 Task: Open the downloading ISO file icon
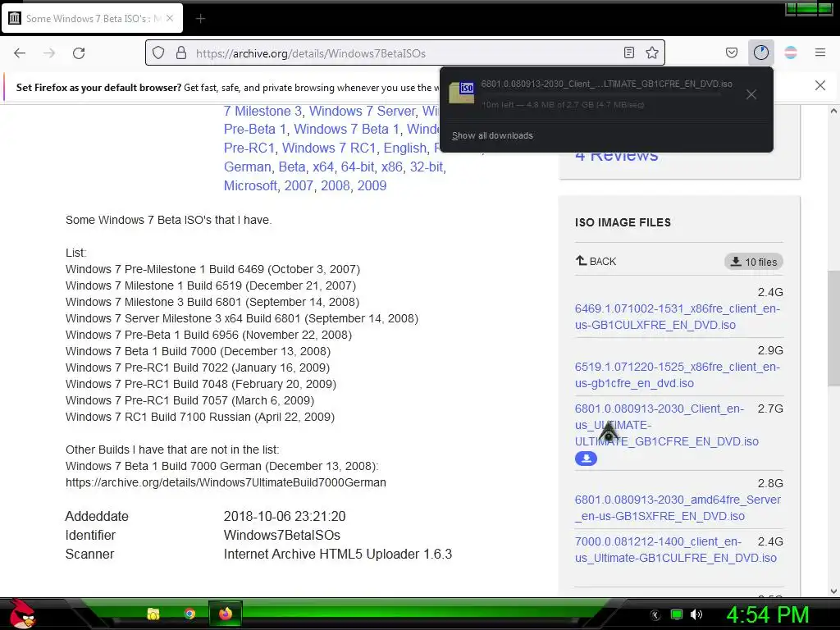(462, 93)
